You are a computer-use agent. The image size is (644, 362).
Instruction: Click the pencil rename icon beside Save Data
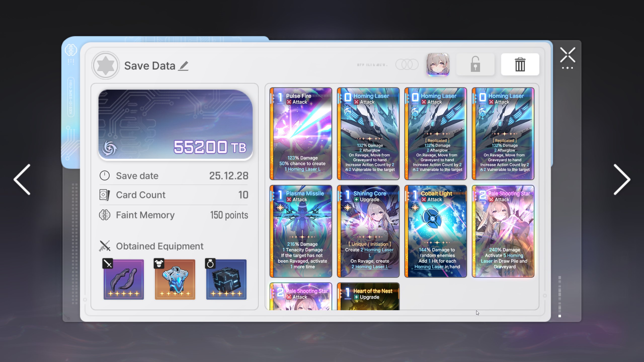pyautogui.click(x=183, y=66)
